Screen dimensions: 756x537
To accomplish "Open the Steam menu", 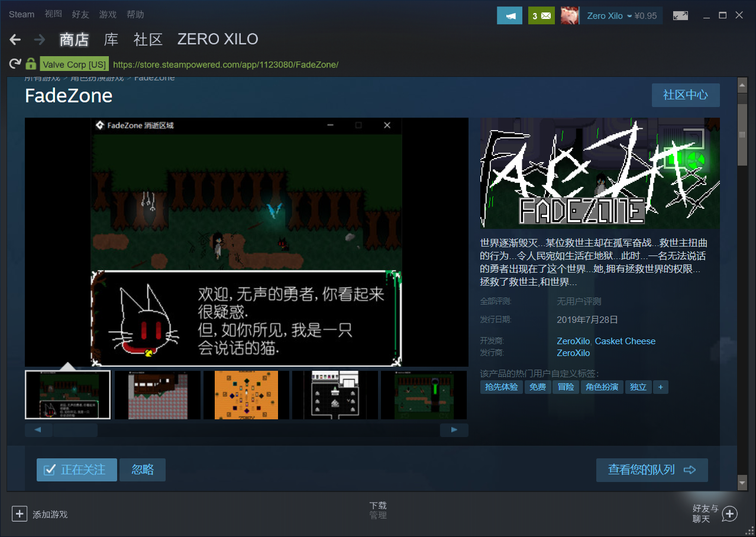I will point(22,14).
